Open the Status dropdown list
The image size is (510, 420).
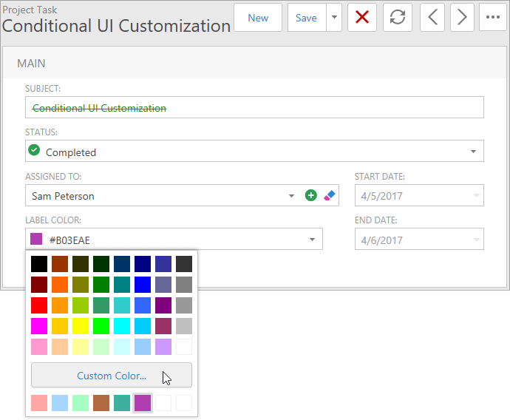(x=473, y=152)
